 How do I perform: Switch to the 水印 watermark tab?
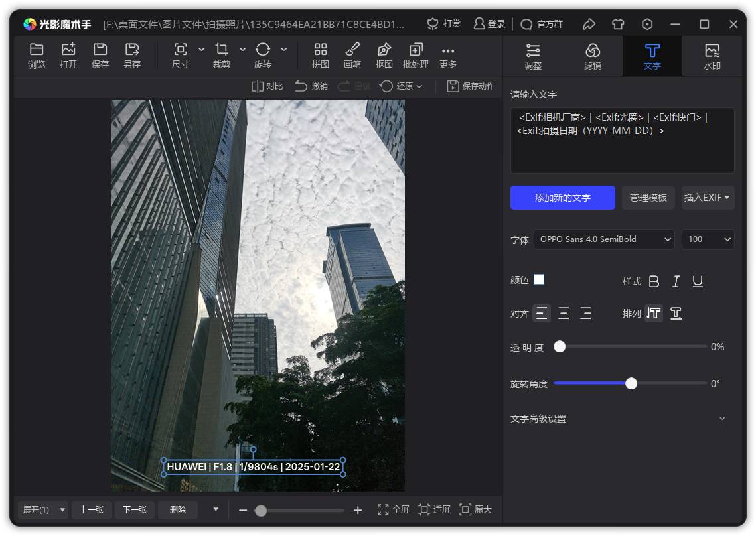[x=712, y=56]
